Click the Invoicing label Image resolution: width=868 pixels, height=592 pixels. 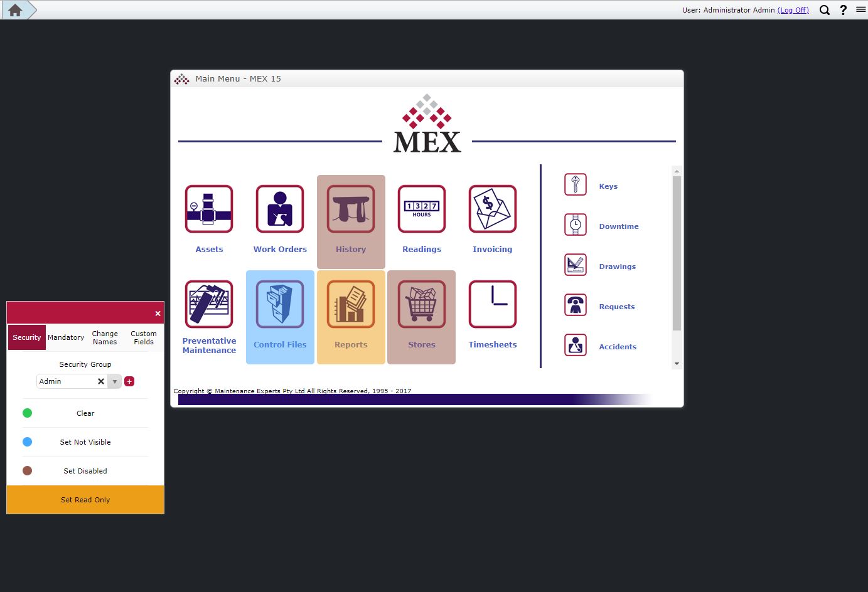click(493, 249)
